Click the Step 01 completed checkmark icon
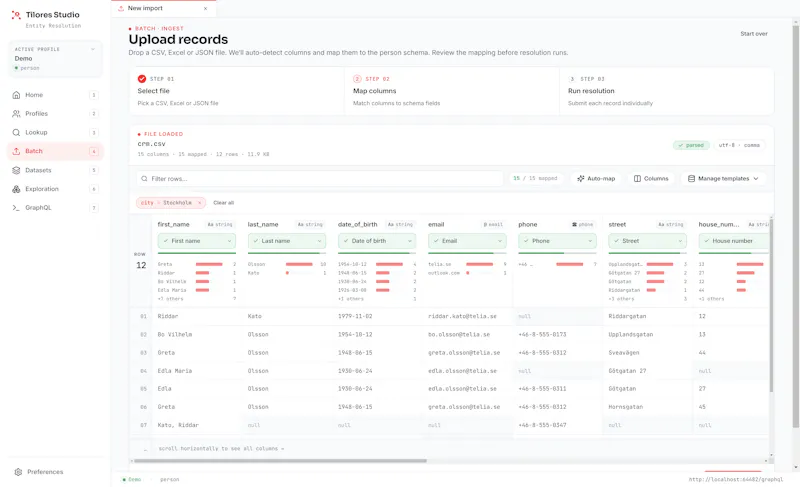The image size is (800, 487). click(142, 79)
